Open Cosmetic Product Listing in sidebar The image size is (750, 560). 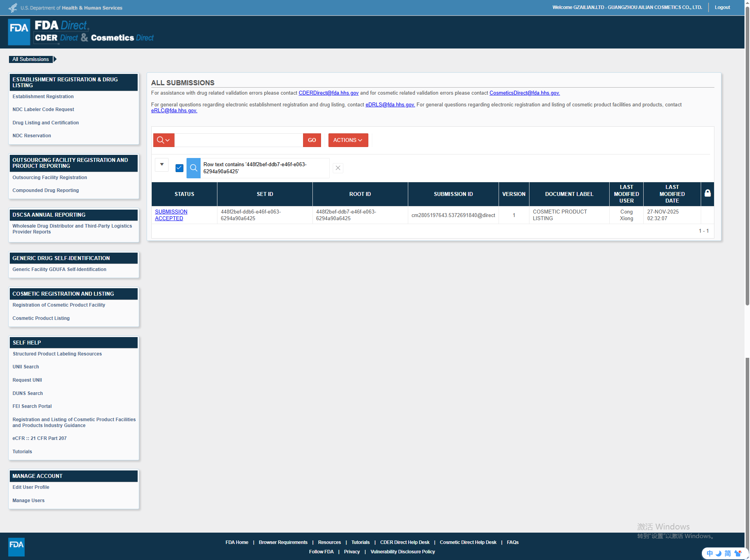[x=41, y=318]
